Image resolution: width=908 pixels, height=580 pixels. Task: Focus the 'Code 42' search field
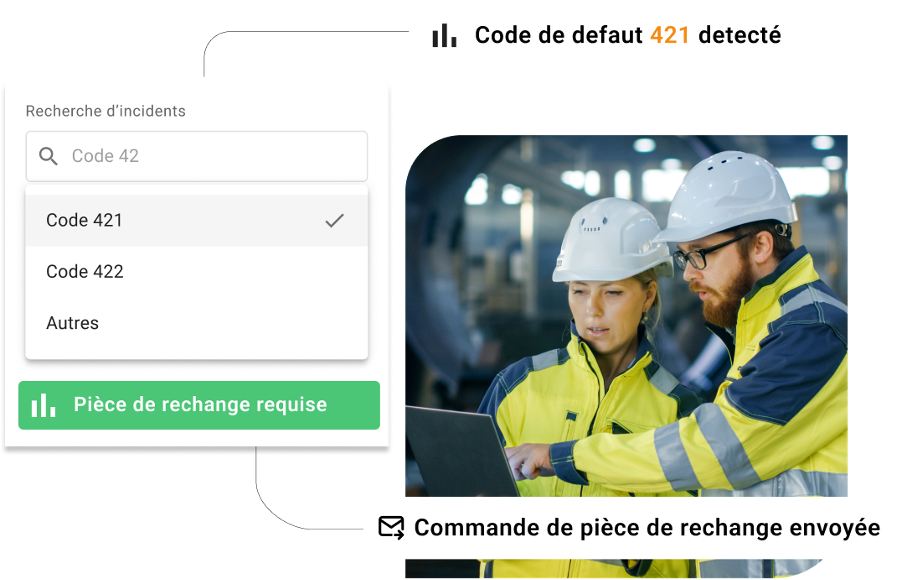pyautogui.click(x=197, y=156)
